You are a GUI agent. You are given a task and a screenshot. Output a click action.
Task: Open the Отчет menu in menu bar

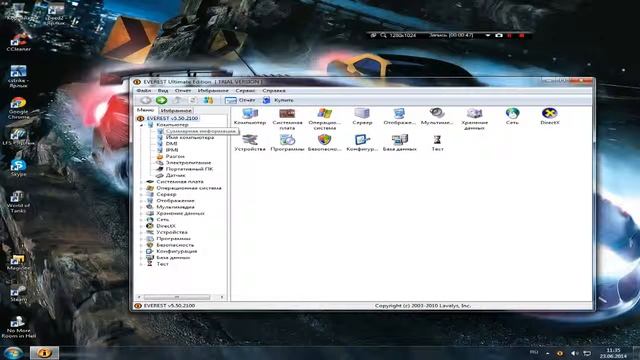click(x=182, y=91)
